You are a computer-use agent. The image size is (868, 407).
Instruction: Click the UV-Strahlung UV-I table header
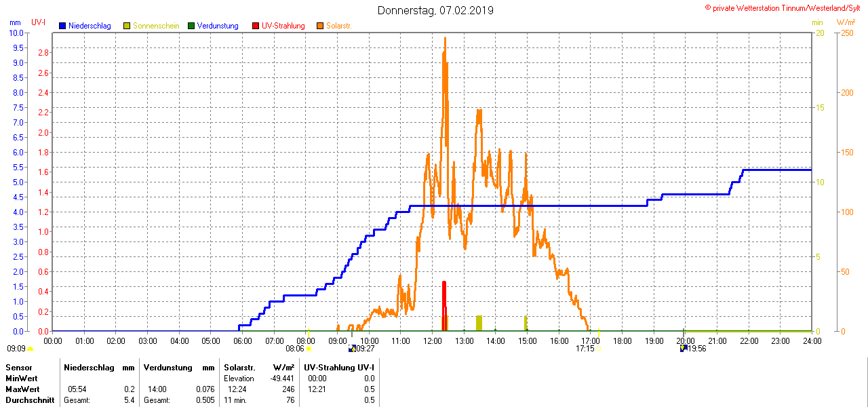pos(339,367)
